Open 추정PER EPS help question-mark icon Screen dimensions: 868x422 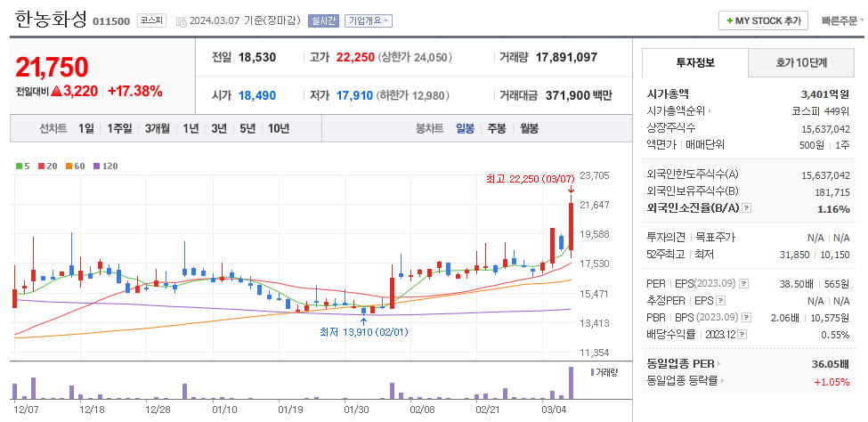point(720,301)
